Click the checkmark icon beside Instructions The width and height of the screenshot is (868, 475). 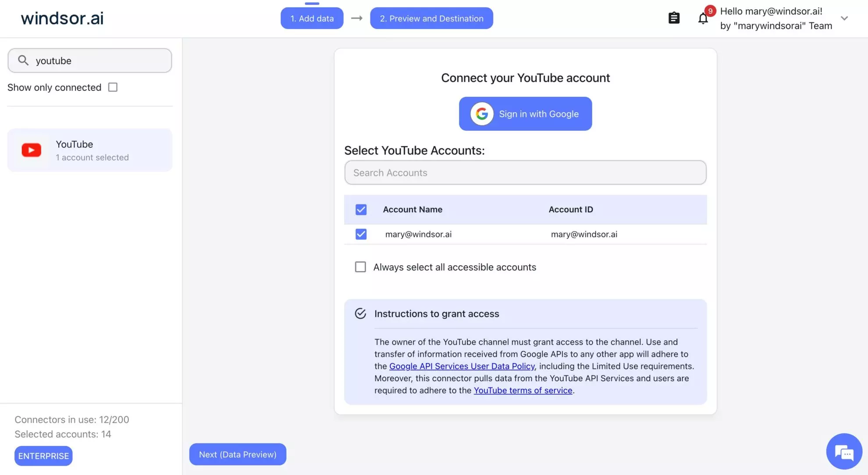click(360, 314)
